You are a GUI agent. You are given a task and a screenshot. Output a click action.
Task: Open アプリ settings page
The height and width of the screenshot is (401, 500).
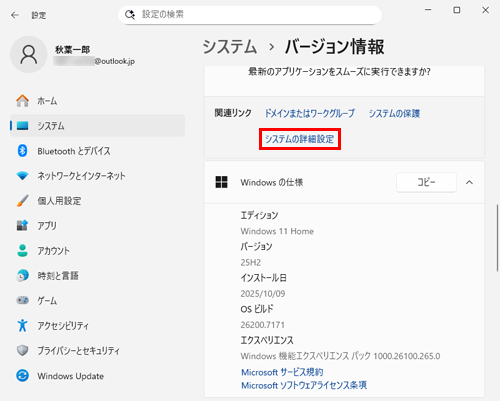97,226
